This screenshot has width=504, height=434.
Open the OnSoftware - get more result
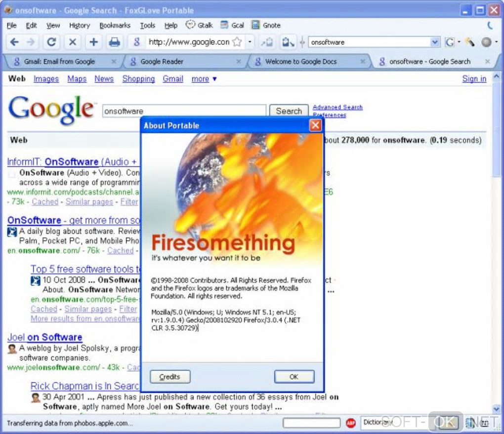pos(74,220)
